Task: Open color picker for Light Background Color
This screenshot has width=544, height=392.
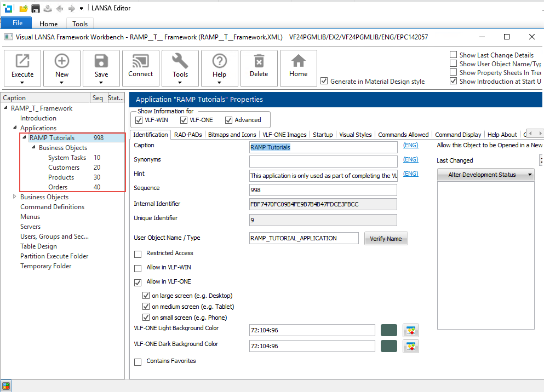Action: 411,330
